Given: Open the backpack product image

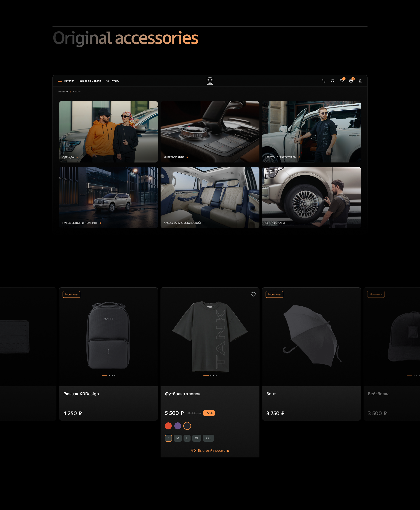Looking at the screenshot, I should pos(108,335).
